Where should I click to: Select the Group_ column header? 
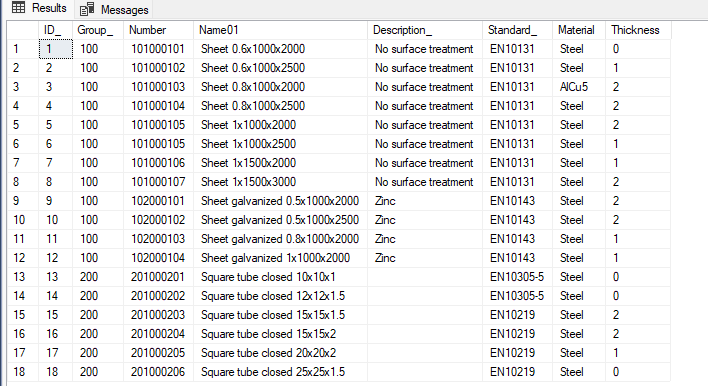point(98,30)
